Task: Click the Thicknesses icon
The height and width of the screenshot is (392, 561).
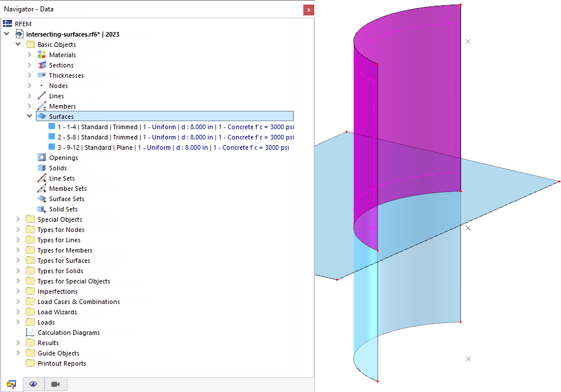Action: tap(42, 75)
